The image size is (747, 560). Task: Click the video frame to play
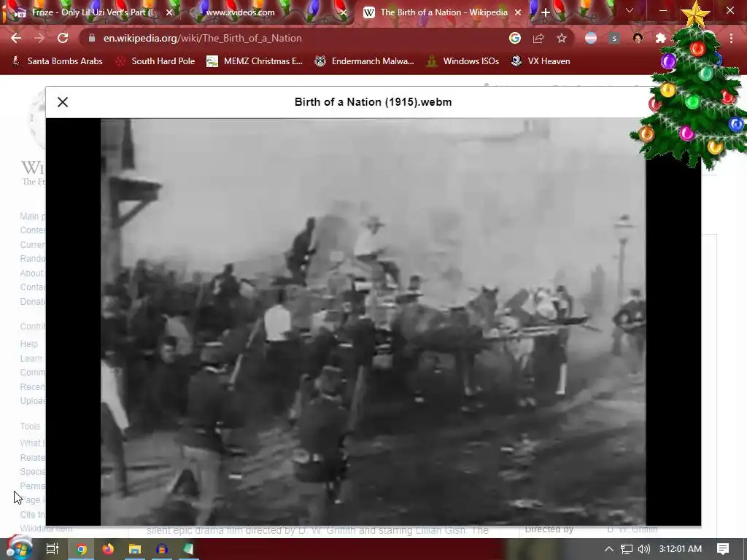[x=373, y=322]
